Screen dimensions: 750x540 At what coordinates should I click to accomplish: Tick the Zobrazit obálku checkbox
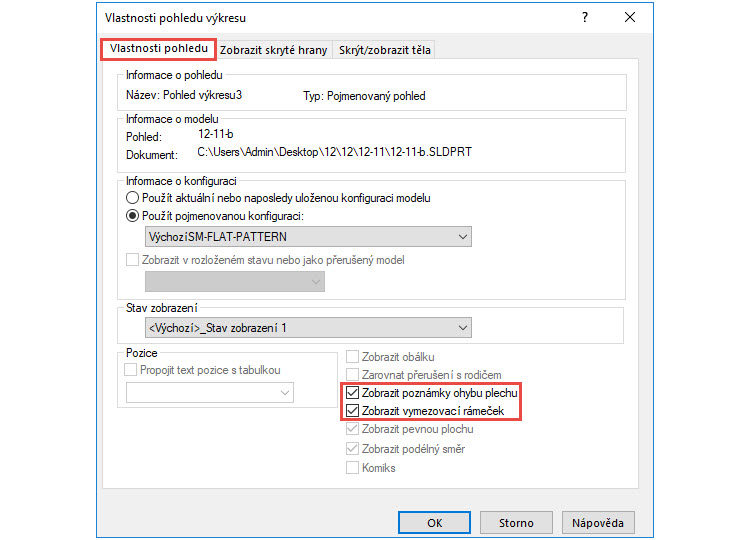pos(351,356)
